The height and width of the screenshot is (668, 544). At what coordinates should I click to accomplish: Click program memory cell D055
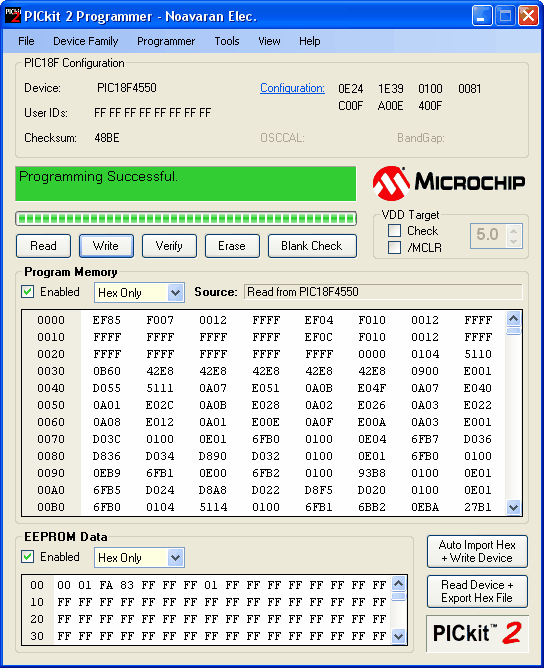(x=107, y=388)
